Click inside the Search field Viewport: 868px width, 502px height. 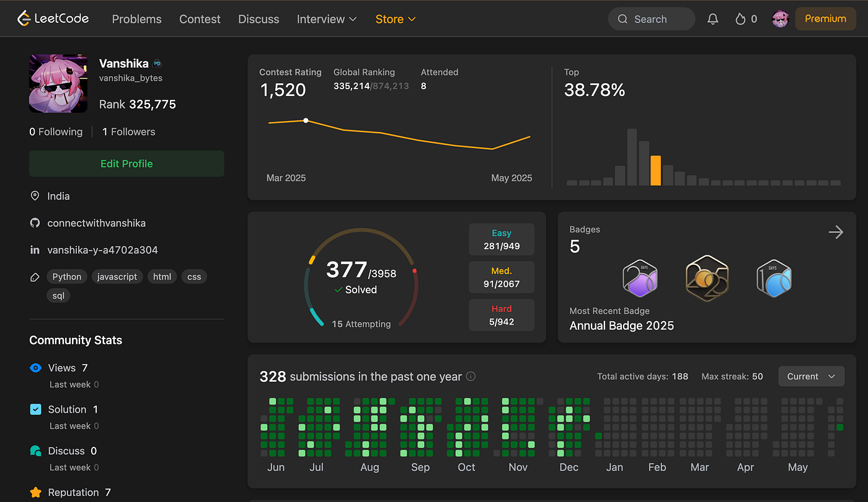tap(651, 19)
